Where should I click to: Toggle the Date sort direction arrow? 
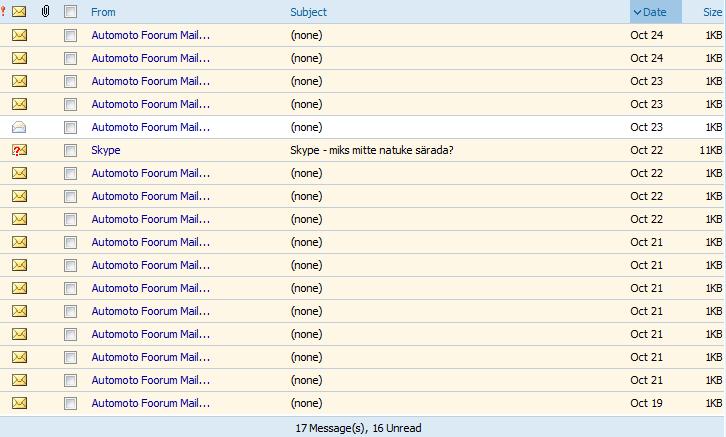(637, 12)
